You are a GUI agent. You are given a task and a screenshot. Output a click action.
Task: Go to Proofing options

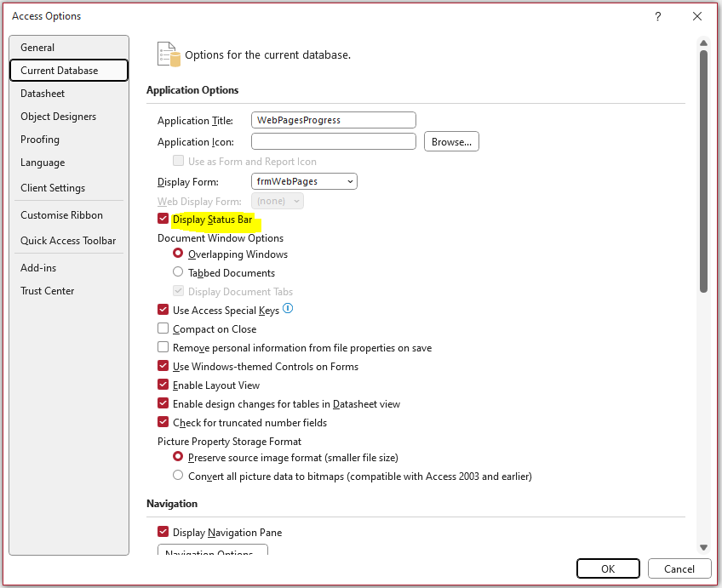(x=69, y=140)
